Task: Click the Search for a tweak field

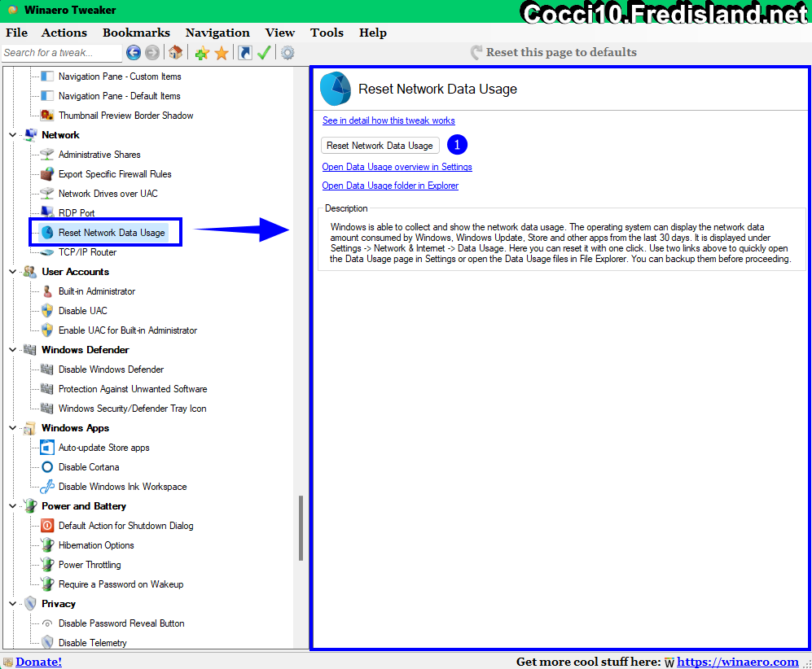Action: click(x=61, y=53)
